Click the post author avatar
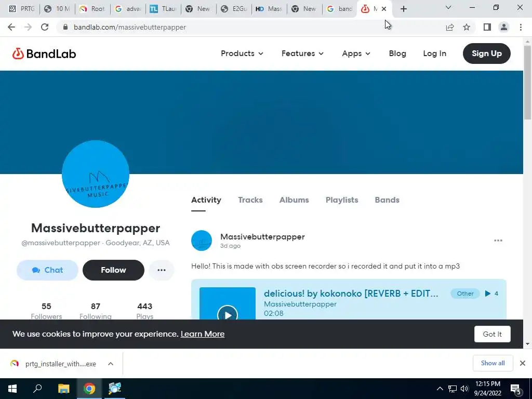Image resolution: width=532 pixels, height=399 pixels. 201,241
